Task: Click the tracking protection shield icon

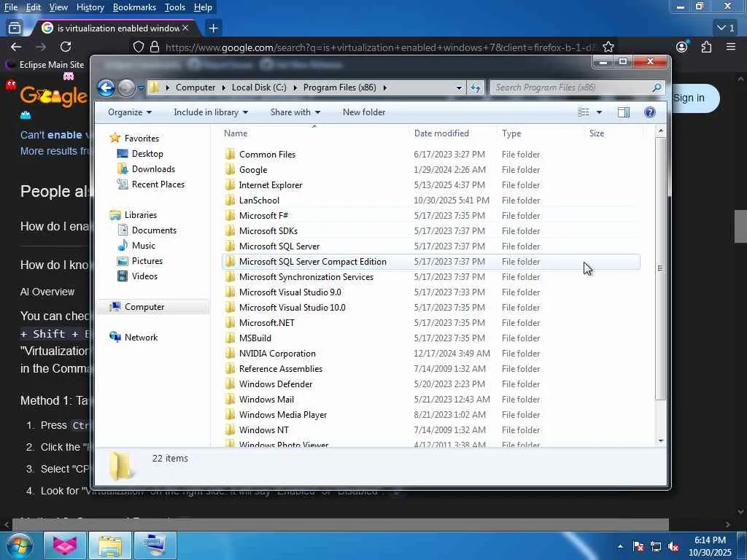Action: (x=138, y=47)
